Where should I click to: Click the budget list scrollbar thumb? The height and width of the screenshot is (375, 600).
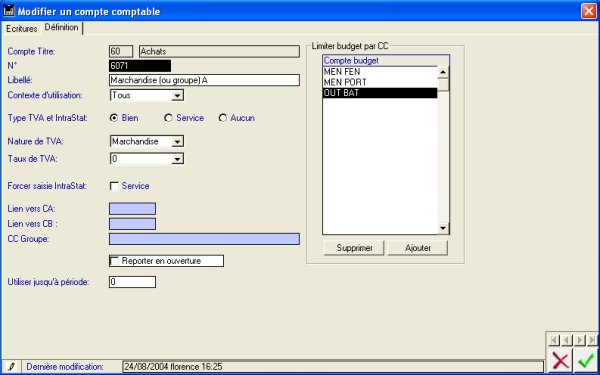[x=443, y=84]
